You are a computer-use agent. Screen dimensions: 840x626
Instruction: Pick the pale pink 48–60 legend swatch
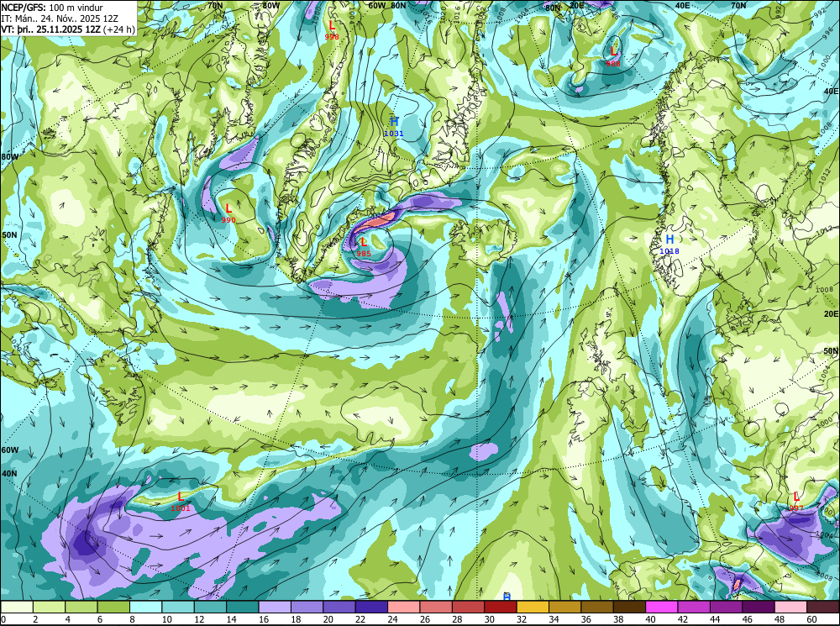click(790, 607)
